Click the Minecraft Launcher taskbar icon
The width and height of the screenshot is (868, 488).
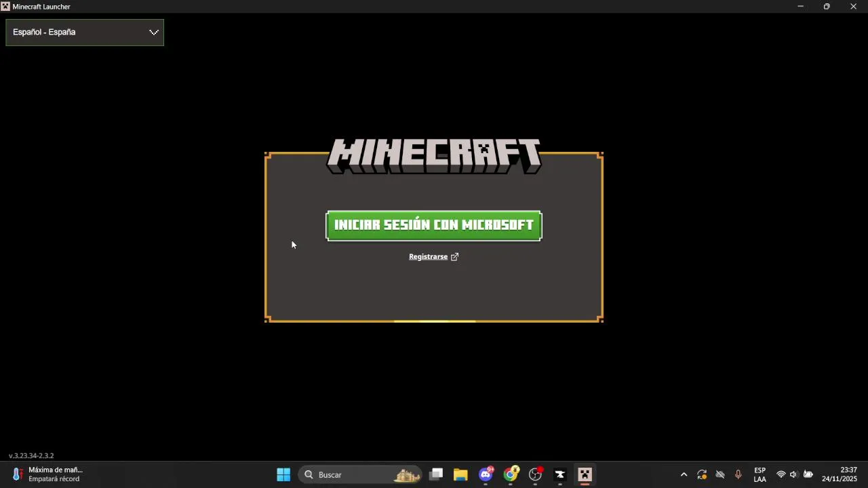click(x=585, y=474)
